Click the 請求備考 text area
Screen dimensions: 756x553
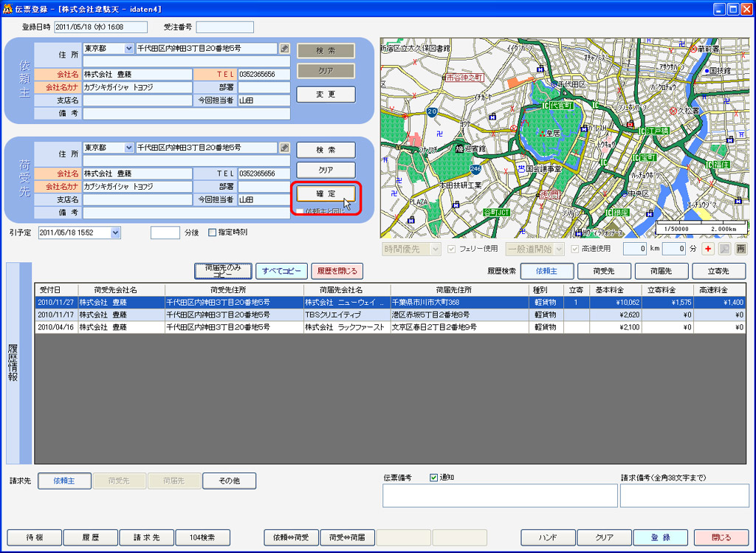(x=684, y=495)
